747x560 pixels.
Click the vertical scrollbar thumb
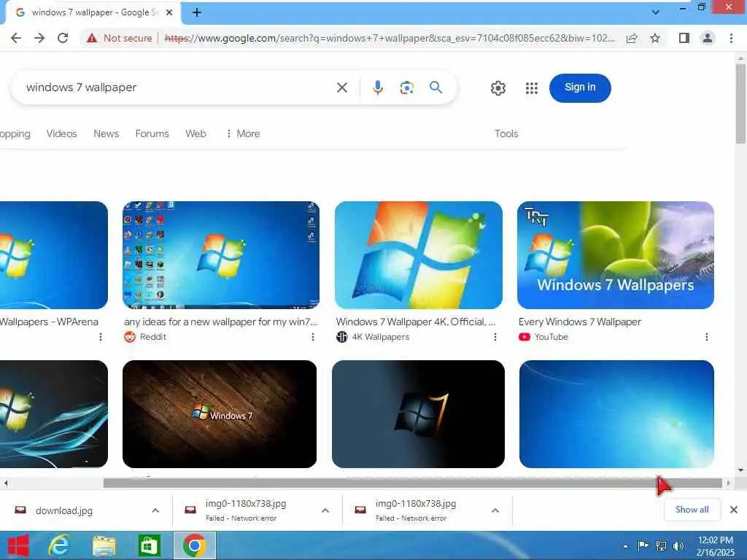[x=740, y=104]
